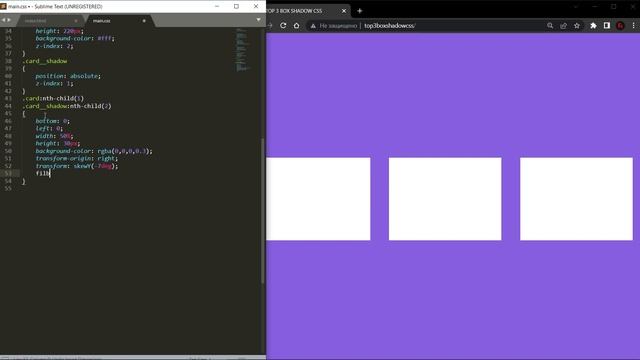Click the .card__shadow:nth-child(2) selector line
640x360 pixels.
click(67, 106)
